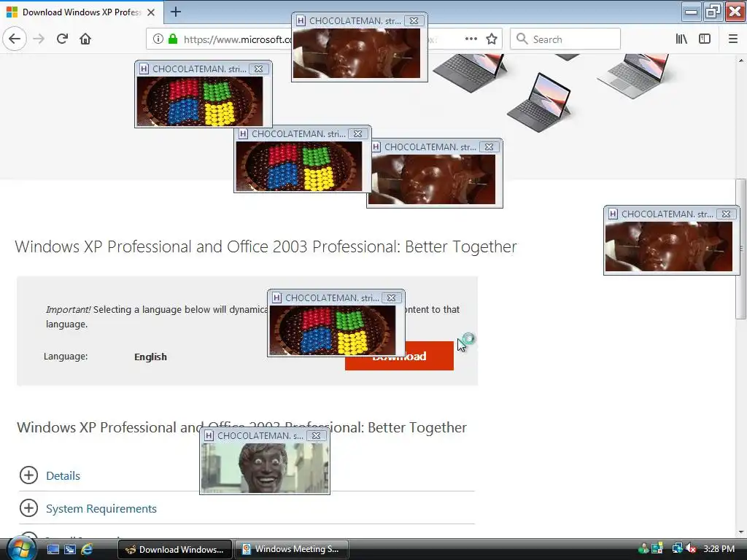Reload the current page
747x560 pixels.
62,39
